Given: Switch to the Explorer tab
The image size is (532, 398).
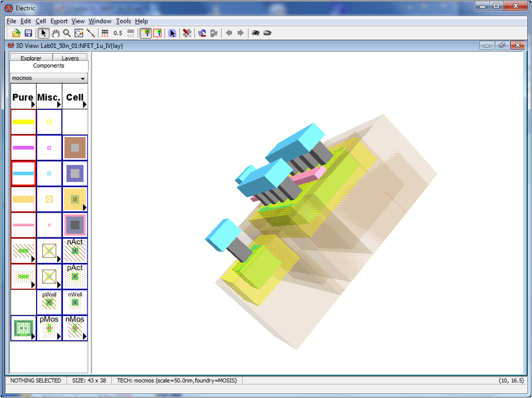Looking at the screenshot, I should pyautogui.click(x=31, y=58).
